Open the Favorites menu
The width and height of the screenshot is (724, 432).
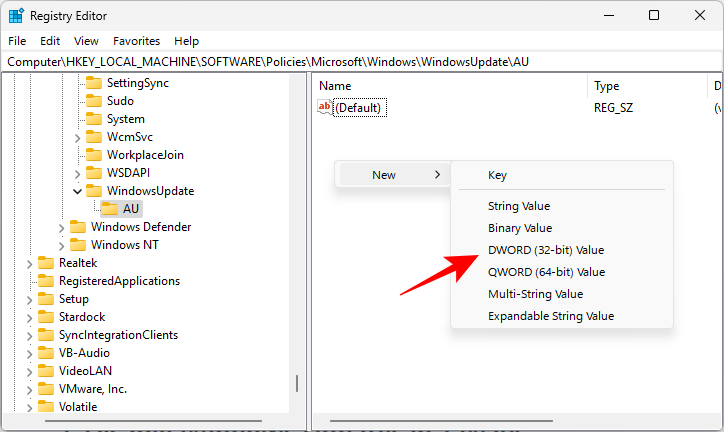click(x=136, y=41)
